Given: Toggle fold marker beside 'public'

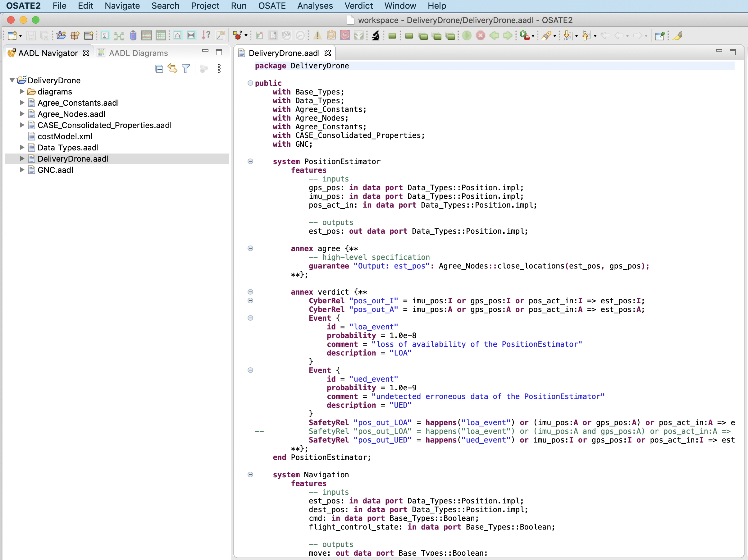Looking at the screenshot, I should coord(250,83).
